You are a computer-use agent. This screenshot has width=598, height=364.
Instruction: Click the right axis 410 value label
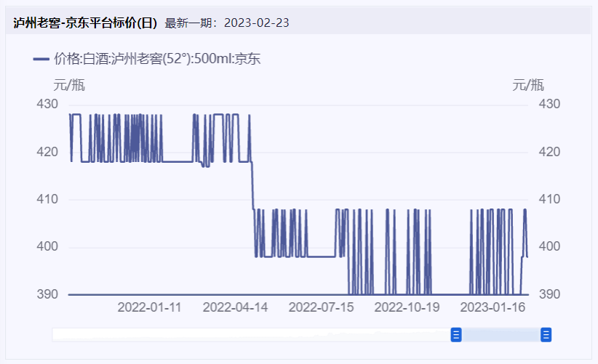click(x=549, y=199)
